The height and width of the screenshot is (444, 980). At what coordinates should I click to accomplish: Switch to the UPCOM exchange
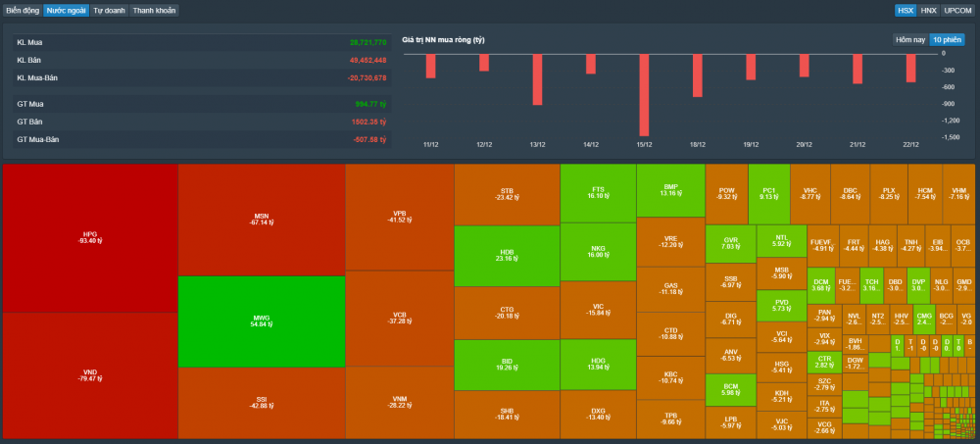pos(957,10)
